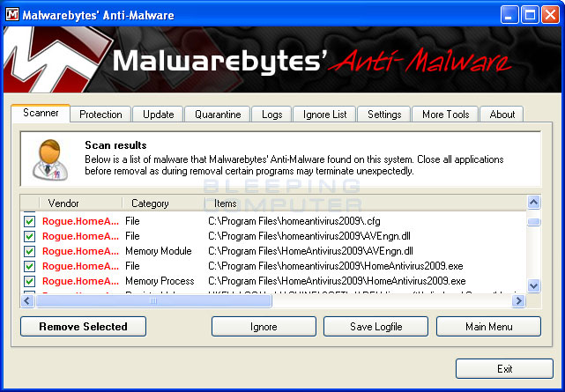
Task: Open the Protection tab
Action: coord(100,115)
